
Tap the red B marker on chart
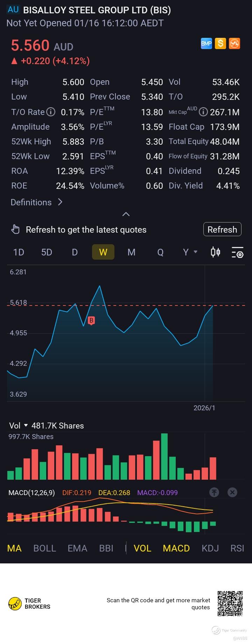click(x=91, y=321)
